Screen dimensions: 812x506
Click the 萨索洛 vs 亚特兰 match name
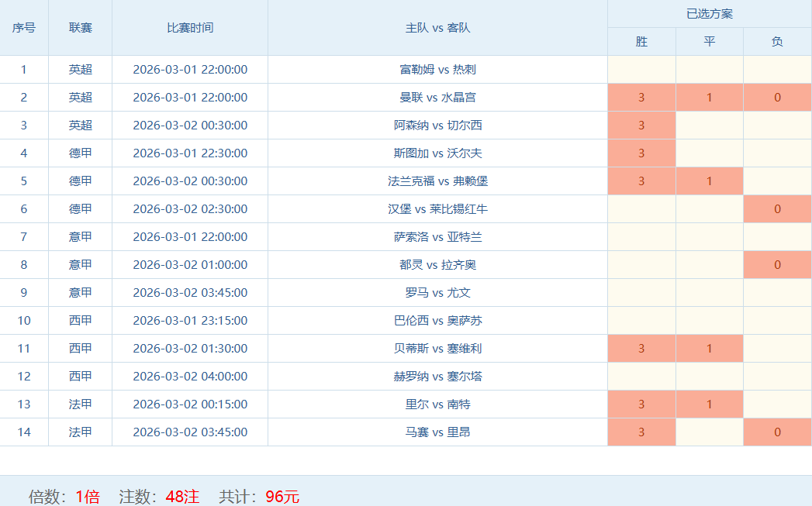437,237
